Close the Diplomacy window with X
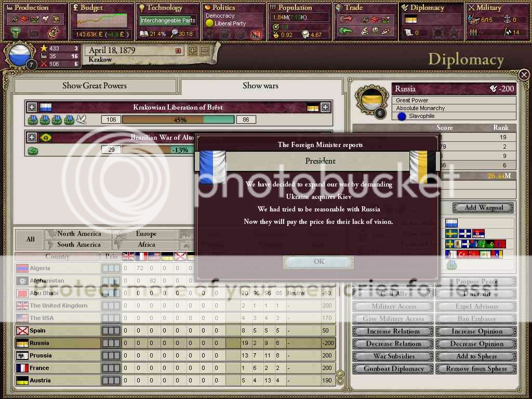This screenshot has width=532, height=399. [524, 75]
